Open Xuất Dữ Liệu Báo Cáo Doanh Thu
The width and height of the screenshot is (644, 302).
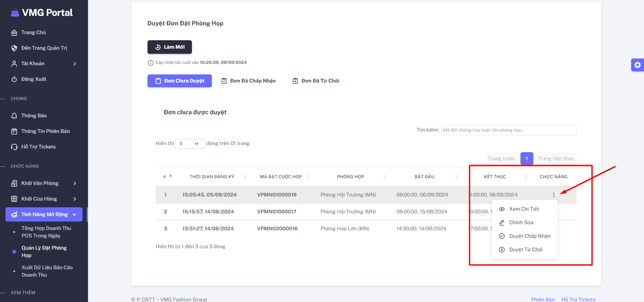[47, 271]
